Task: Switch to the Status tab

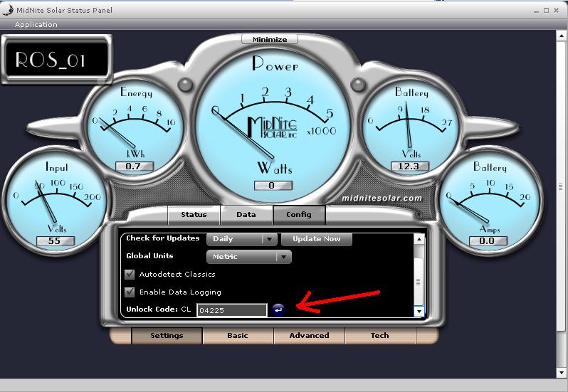Action: [x=194, y=215]
